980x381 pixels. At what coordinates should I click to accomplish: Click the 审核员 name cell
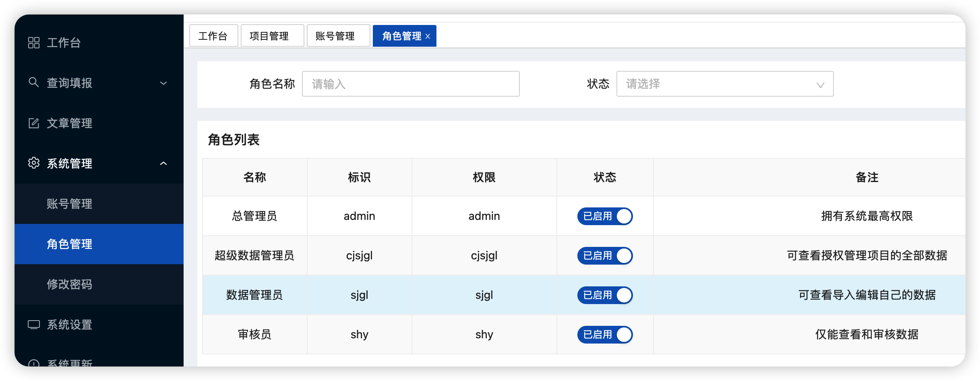(254, 335)
